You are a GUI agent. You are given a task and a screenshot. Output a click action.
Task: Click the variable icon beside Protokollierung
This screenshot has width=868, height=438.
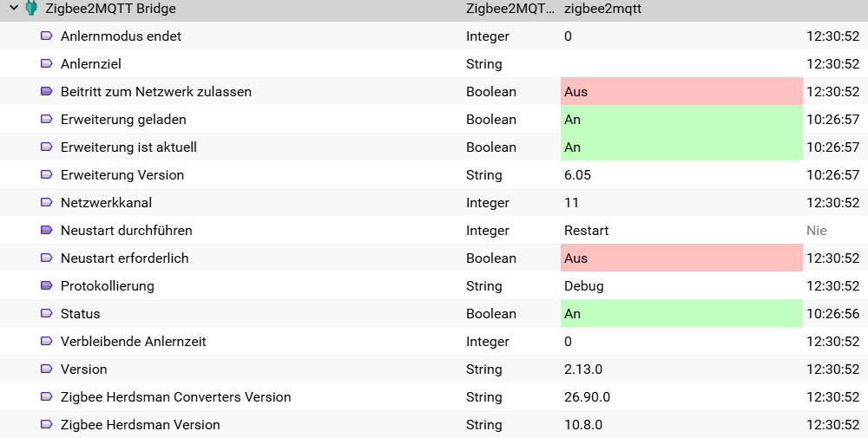47,286
